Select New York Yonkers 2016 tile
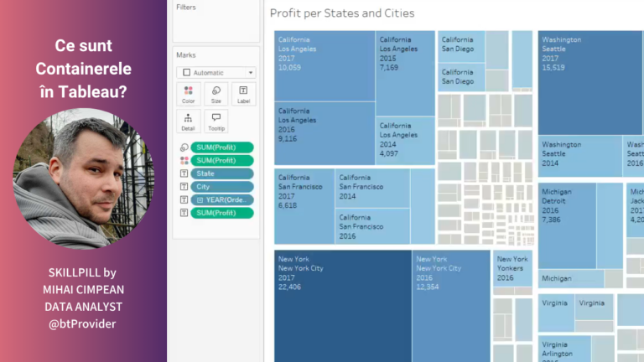The image size is (644, 362). coord(512,268)
